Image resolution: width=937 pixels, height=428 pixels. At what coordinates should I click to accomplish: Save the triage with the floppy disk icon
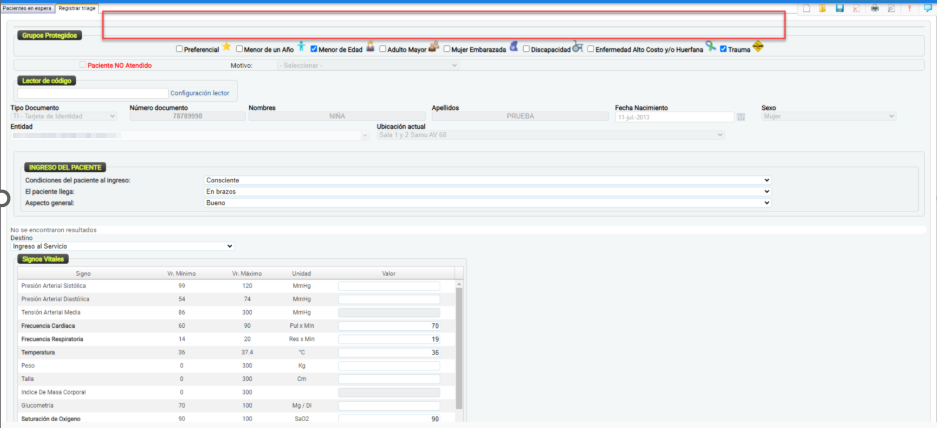840,8
